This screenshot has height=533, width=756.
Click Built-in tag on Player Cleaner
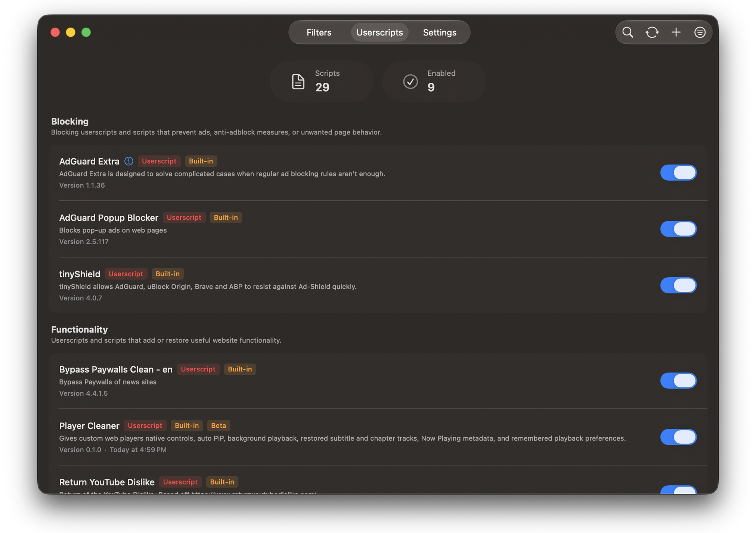(187, 425)
